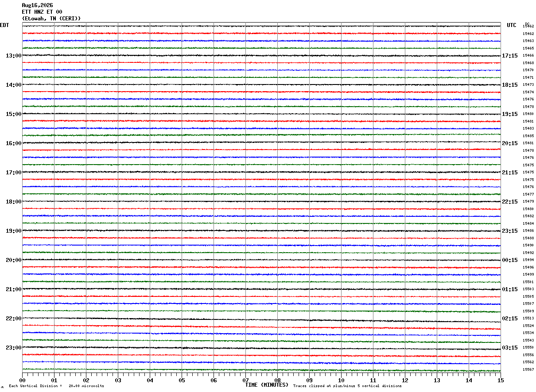Click the Aug16,2026 date header
Screen dimensions: 536x392
click(38, 5)
